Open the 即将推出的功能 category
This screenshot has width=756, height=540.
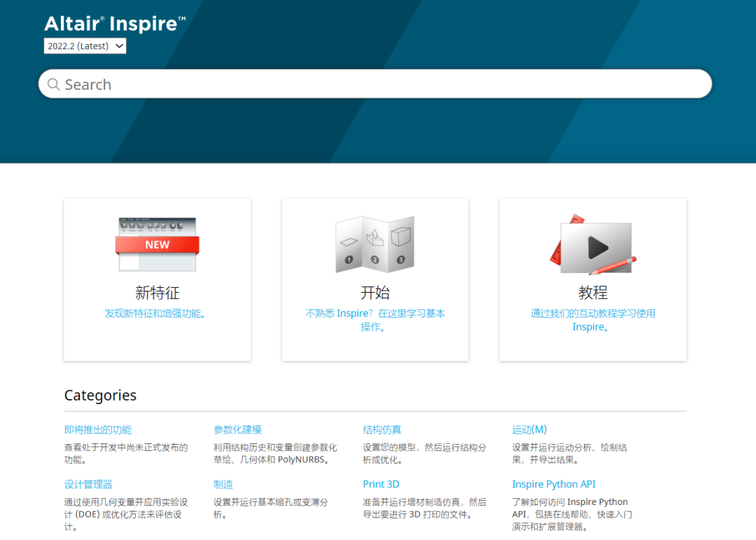click(x=98, y=429)
